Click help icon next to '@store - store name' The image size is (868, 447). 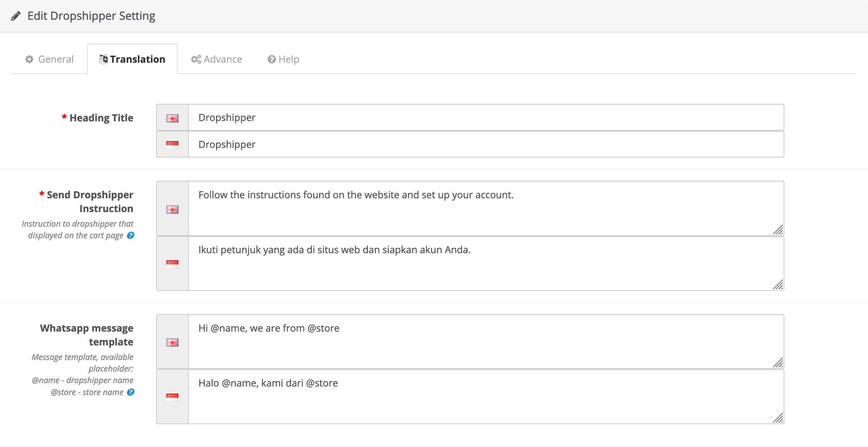click(131, 392)
